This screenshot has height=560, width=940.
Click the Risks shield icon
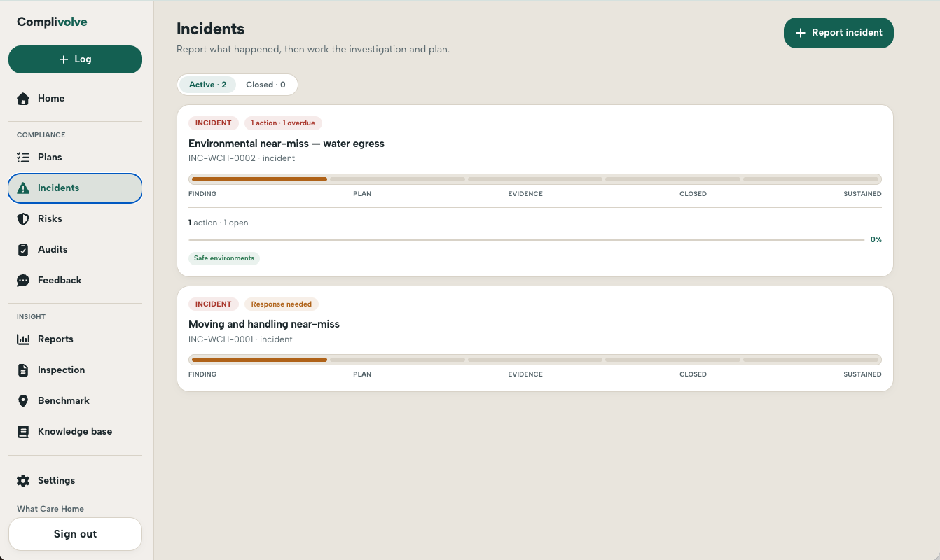[x=23, y=219]
